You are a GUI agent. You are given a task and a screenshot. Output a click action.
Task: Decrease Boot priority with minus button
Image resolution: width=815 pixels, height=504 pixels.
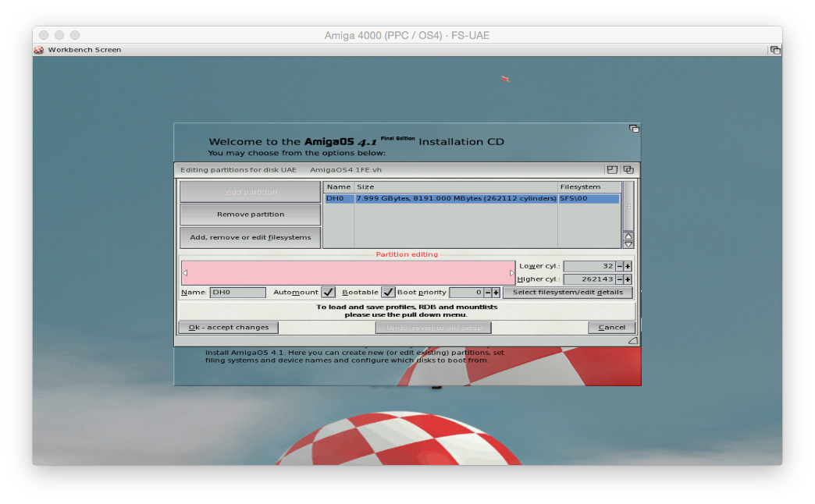click(x=488, y=293)
